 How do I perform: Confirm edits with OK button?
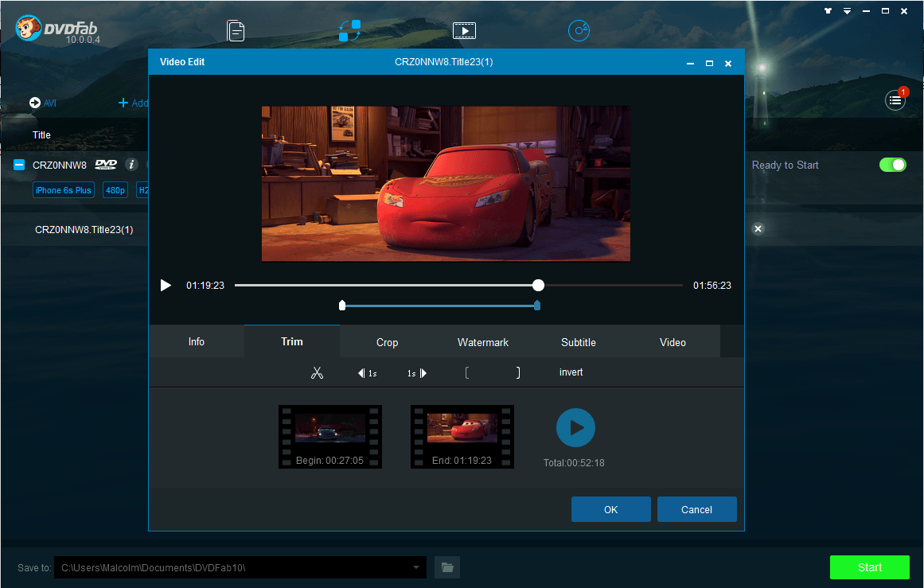click(x=611, y=510)
